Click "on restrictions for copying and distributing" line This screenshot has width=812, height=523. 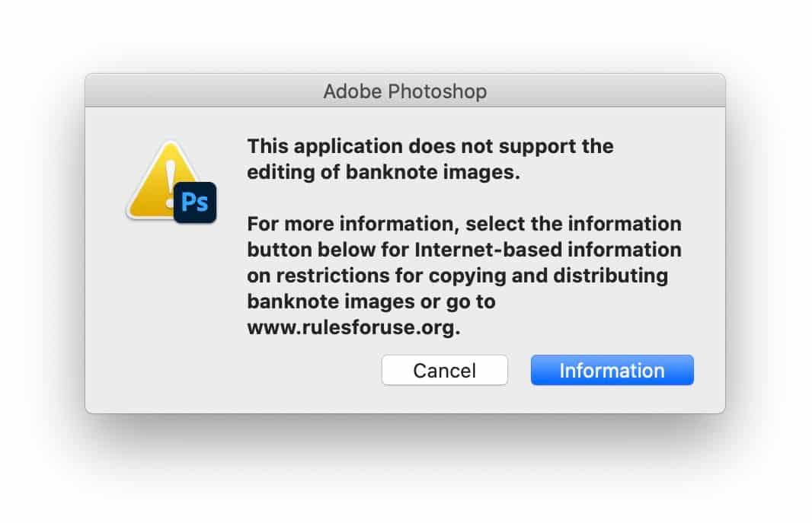[x=457, y=276]
